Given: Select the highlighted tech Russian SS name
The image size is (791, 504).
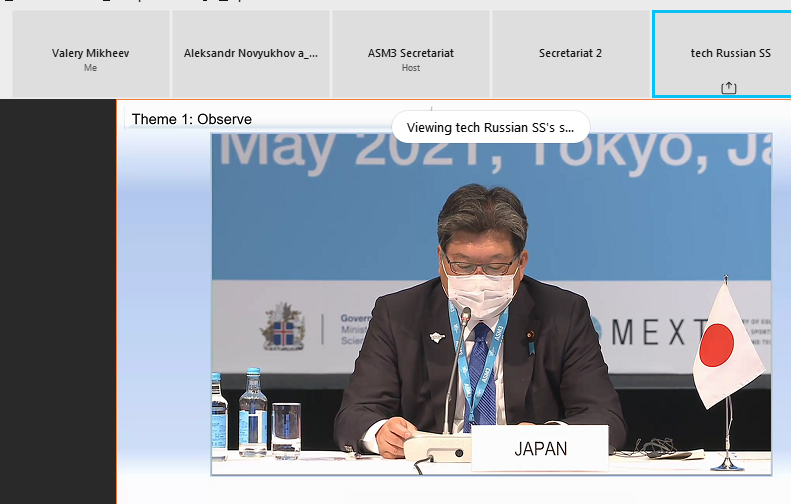Looking at the screenshot, I should [730, 53].
